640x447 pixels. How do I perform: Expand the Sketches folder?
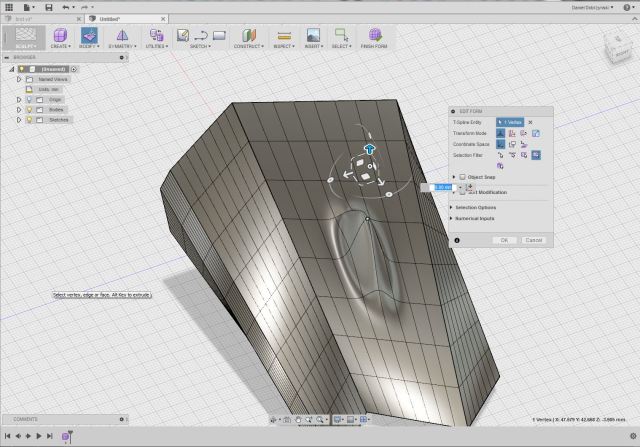click(x=19, y=120)
